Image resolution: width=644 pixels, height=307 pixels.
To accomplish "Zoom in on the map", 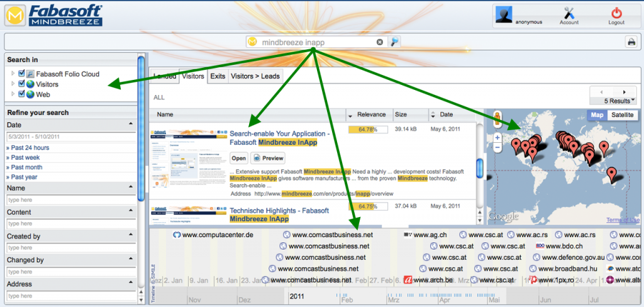I will click(497, 138).
